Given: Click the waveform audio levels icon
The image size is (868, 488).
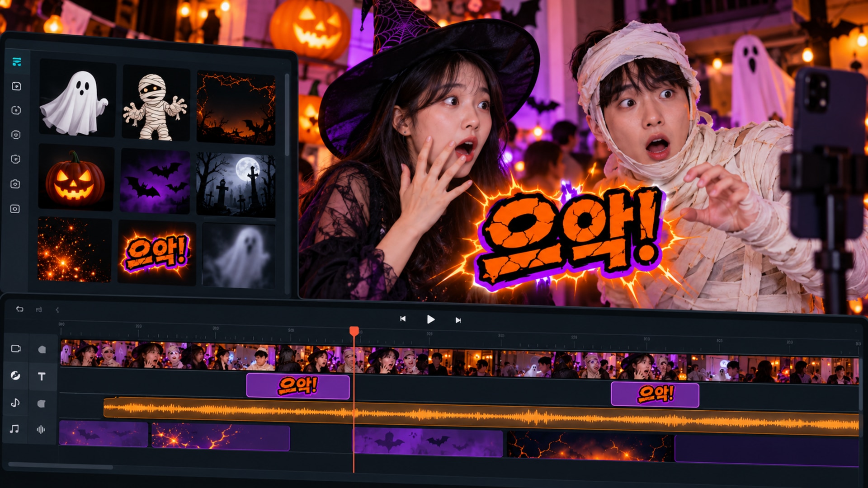Looking at the screenshot, I should pos(41,429).
